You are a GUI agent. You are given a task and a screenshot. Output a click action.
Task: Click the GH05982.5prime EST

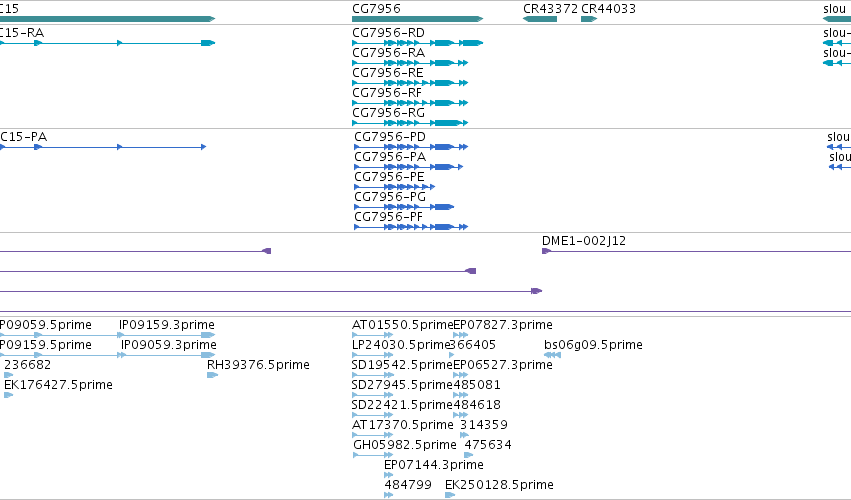[373, 455]
